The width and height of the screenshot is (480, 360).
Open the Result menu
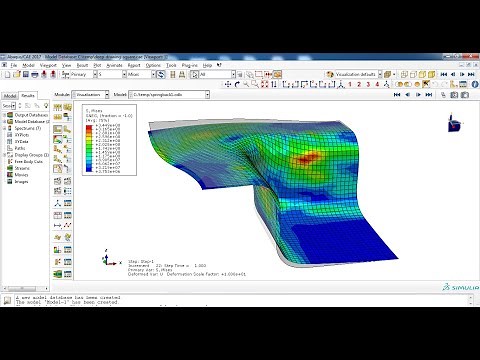82,65
